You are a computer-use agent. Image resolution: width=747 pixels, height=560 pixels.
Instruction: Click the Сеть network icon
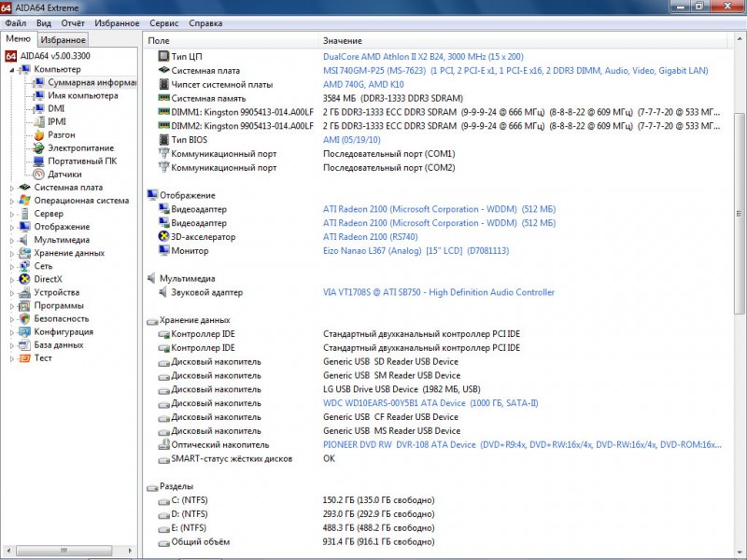pos(25,266)
